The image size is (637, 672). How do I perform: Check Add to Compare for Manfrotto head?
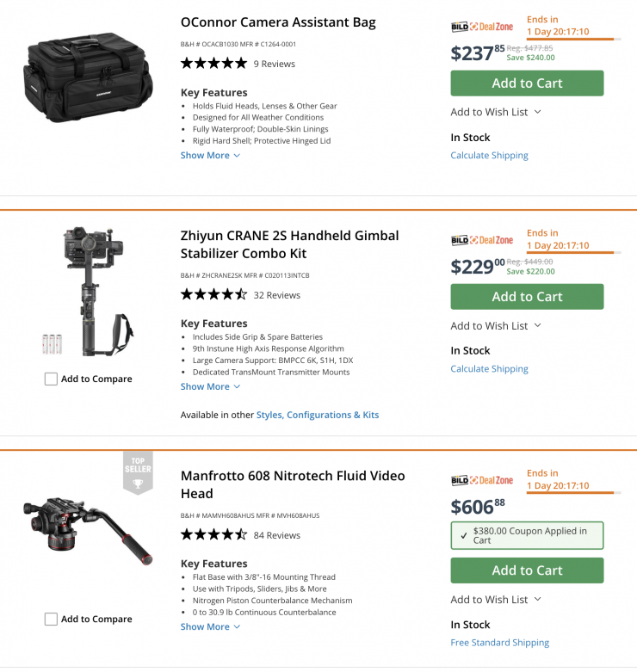point(51,619)
